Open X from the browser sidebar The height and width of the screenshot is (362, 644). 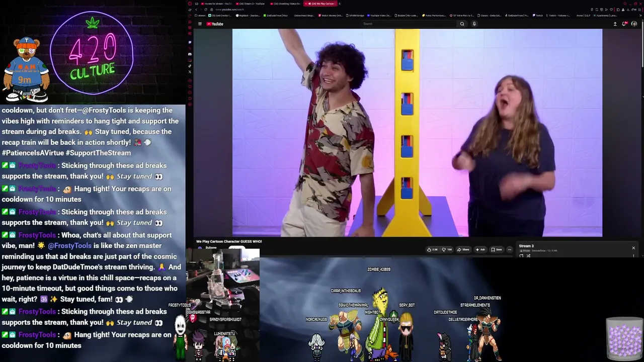pos(190,72)
